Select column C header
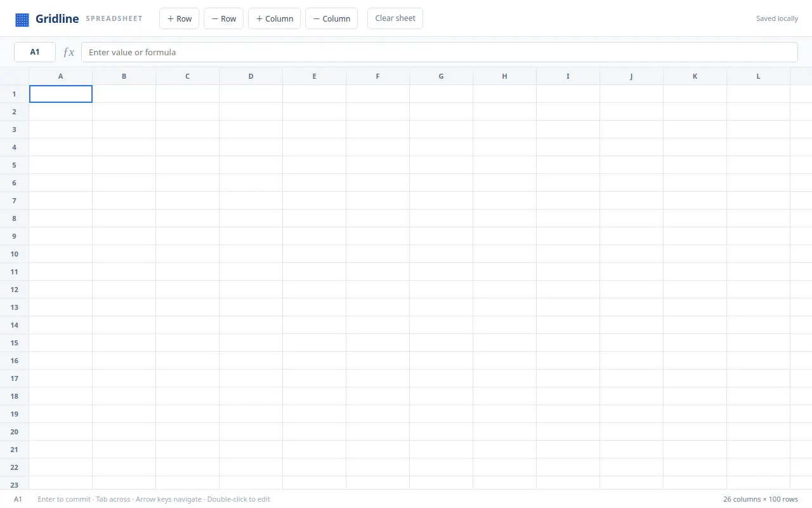 coord(188,76)
